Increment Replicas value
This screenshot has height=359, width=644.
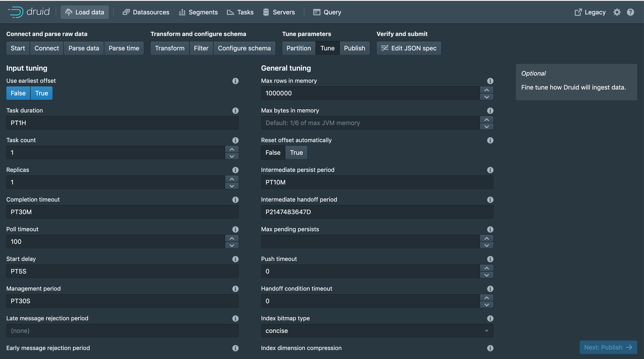pos(232,179)
